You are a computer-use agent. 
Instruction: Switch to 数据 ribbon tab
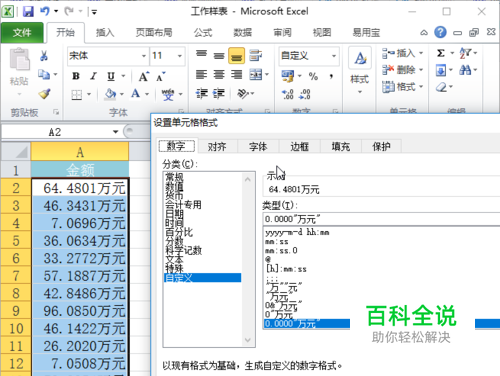pos(242,33)
